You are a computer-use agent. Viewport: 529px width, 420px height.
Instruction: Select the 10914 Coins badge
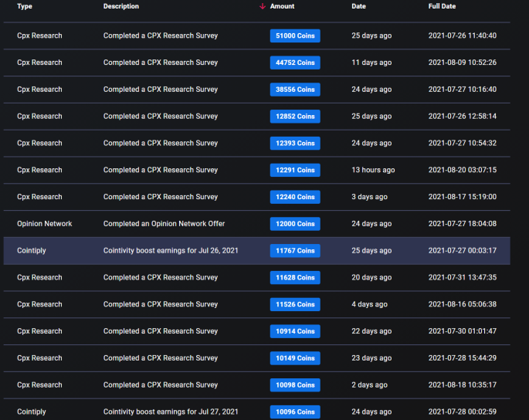click(x=295, y=331)
